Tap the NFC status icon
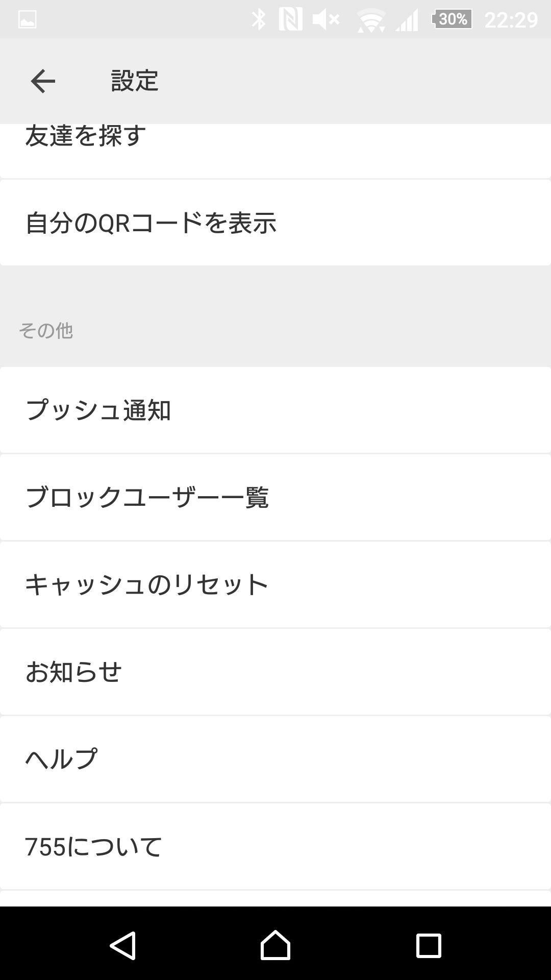551x980 pixels. (290, 19)
